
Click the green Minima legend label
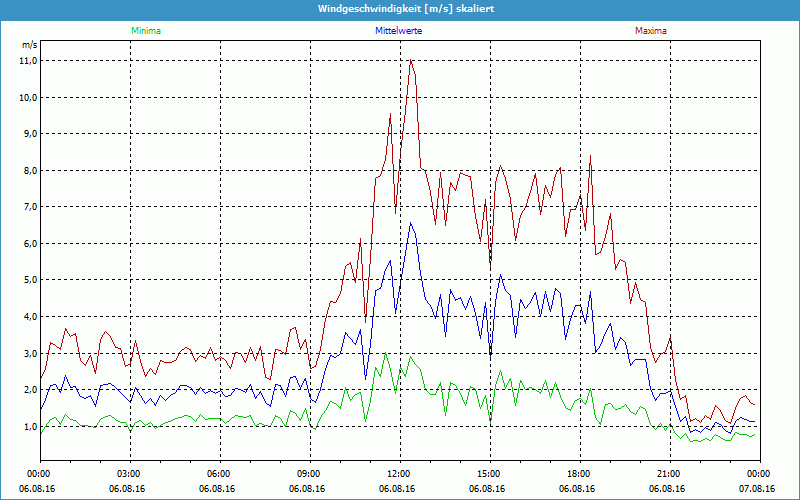145,31
